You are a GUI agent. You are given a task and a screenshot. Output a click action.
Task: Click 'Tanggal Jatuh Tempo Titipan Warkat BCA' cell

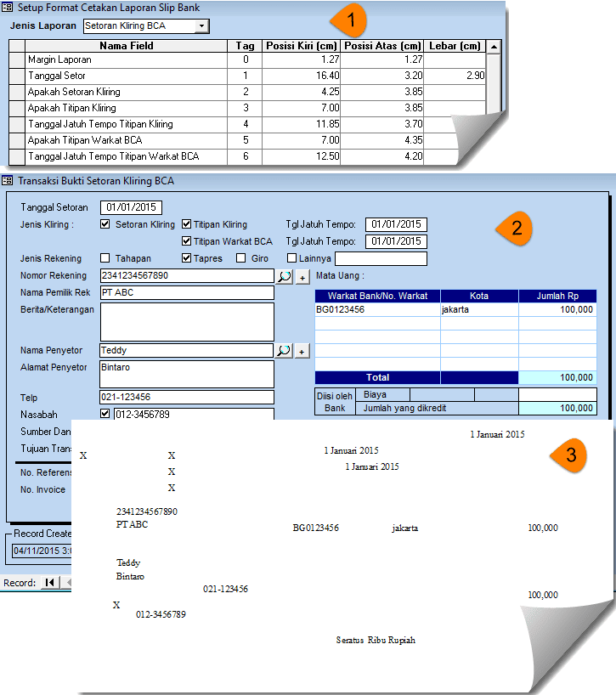tap(127, 156)
